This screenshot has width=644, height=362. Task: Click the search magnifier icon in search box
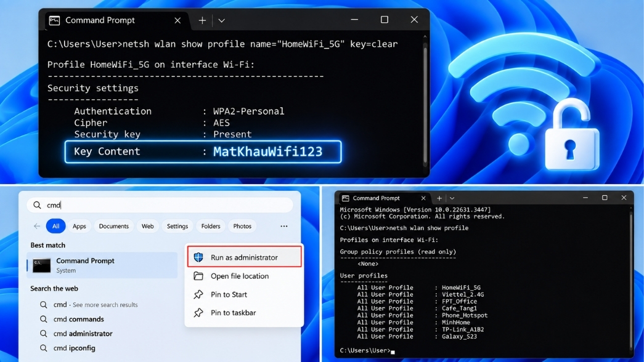(x=38, y=205)
